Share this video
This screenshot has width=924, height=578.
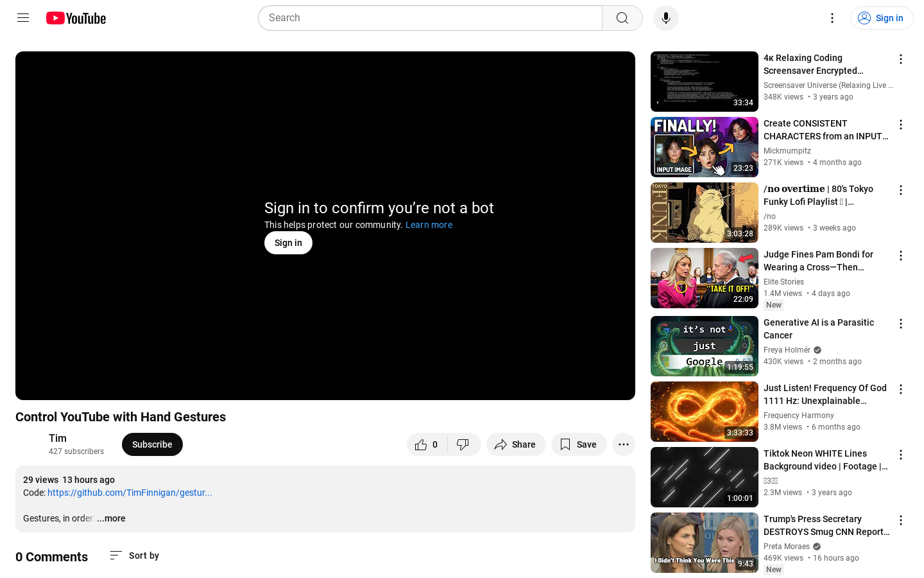pos(515,444)
